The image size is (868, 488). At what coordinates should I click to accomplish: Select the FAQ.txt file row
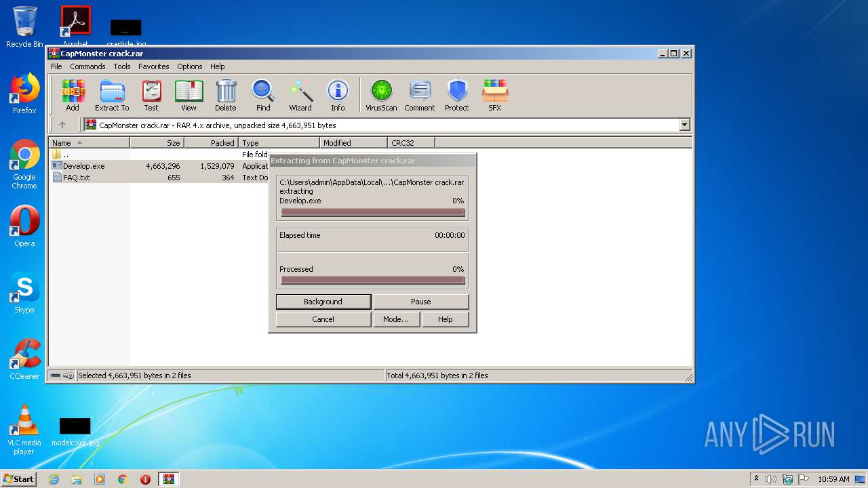[x=159, y=178]
